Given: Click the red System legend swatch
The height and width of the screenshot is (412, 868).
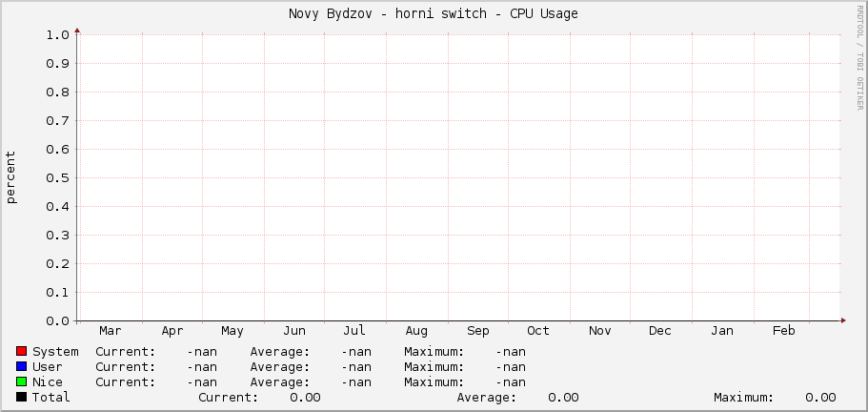Looking at the screenshot, I should [x=22, y=351].
